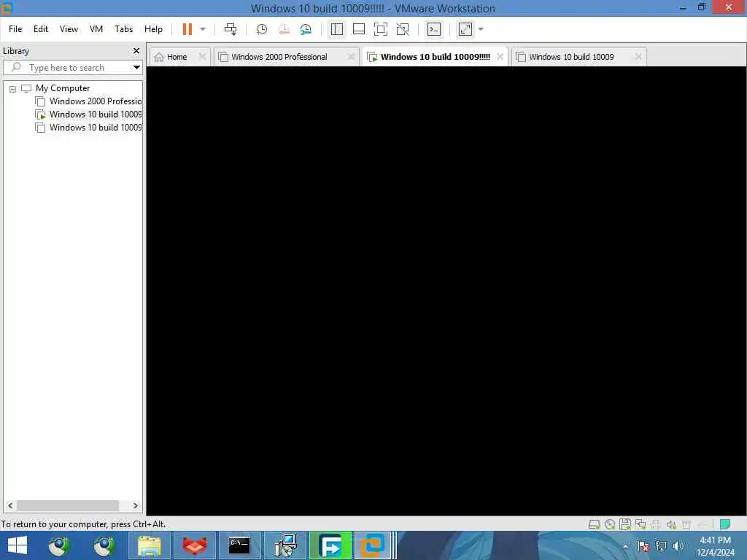Toggle the library sidebar view button
Screen dimensions: 747x560
point(337,29)
